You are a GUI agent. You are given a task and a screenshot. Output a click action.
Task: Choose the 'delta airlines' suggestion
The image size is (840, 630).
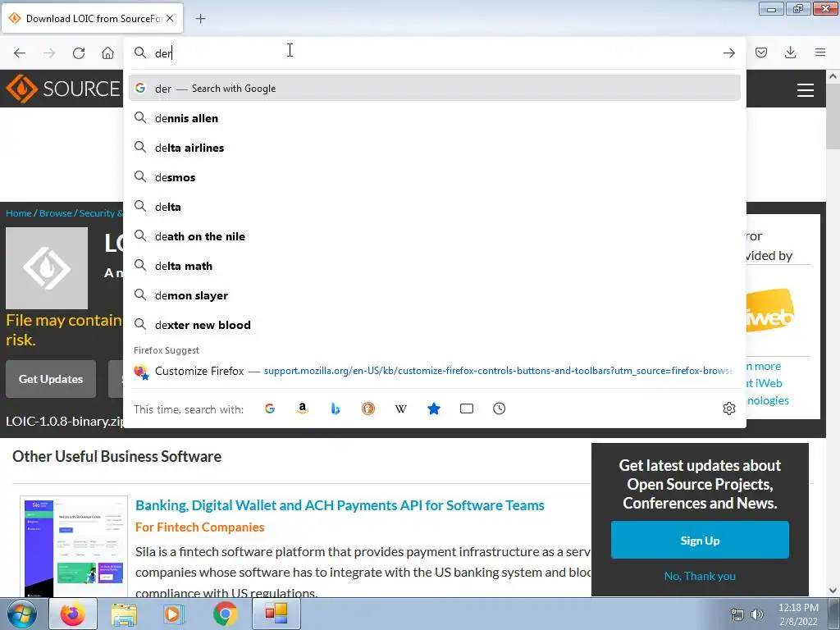(x=435, y=148)
